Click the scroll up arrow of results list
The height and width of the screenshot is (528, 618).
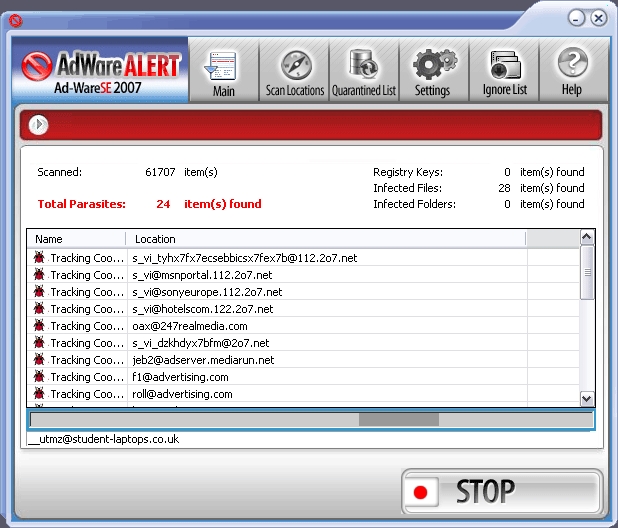pyautogui.click(x=586, y=237)
